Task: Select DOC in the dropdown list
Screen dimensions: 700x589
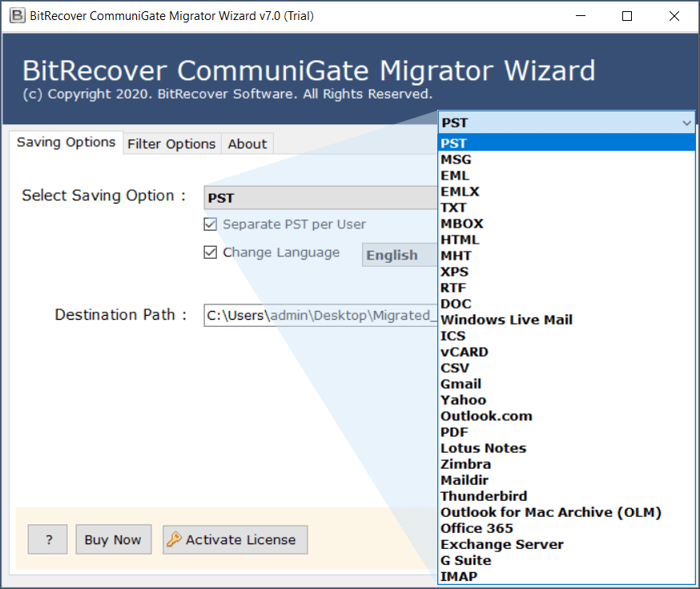Action: click(x=566, y=304)
